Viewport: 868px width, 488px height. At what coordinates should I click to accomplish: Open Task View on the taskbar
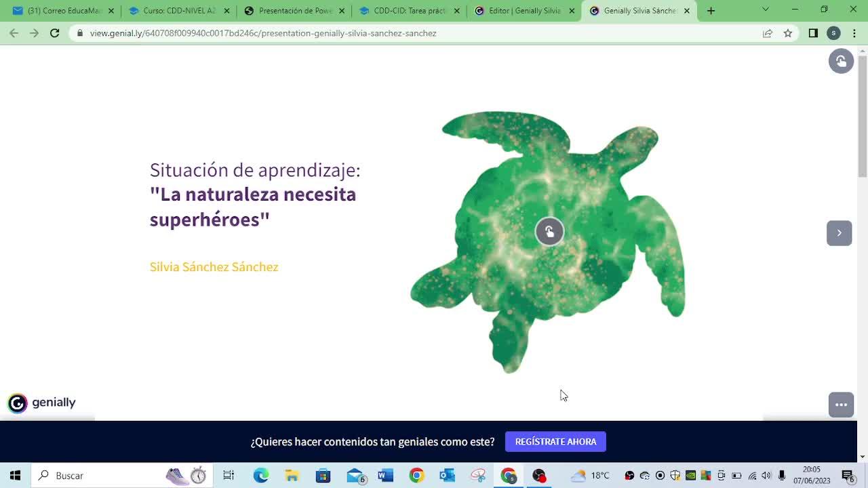tap(229, 476)
